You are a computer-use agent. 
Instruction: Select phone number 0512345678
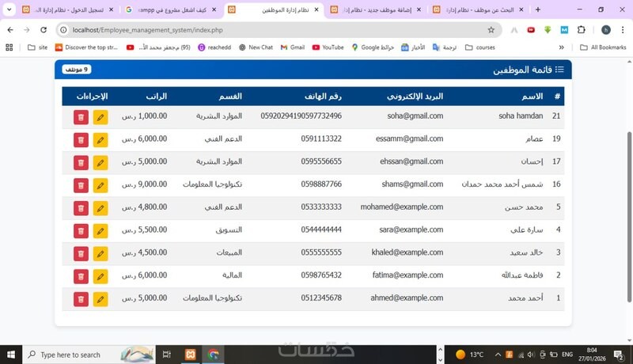[x=321, y=298]
